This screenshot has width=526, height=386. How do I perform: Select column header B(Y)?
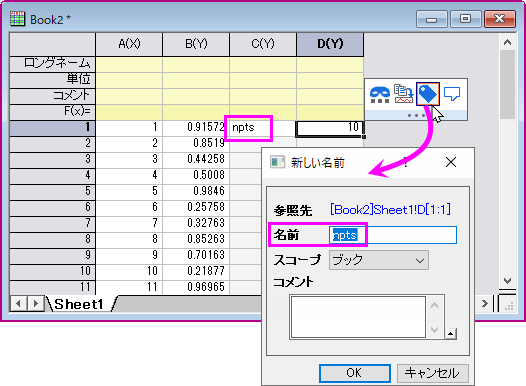point(196,44)
